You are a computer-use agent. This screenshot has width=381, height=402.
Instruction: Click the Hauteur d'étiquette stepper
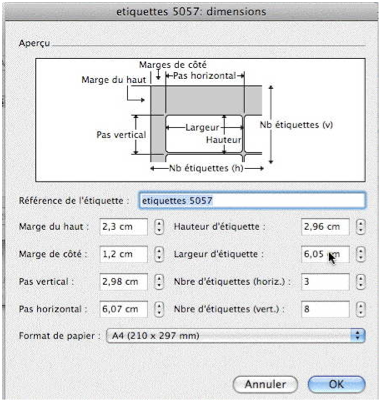(x=361, y=227)
